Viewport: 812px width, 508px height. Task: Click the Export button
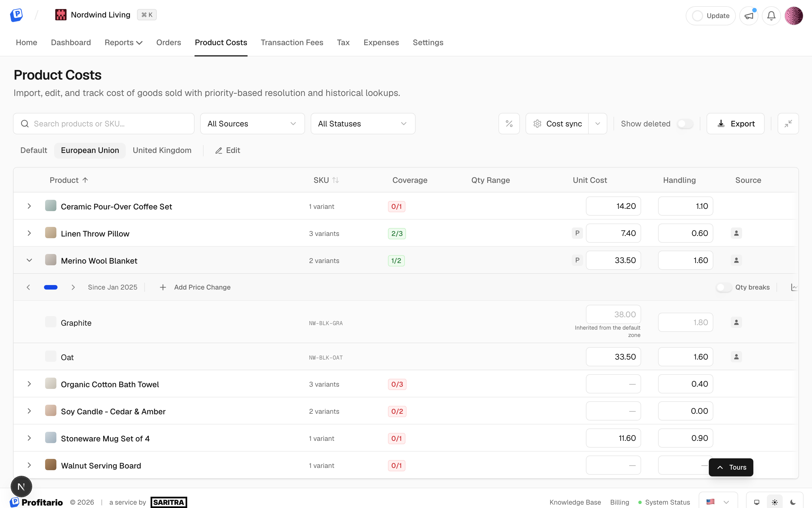coord(736,124)
